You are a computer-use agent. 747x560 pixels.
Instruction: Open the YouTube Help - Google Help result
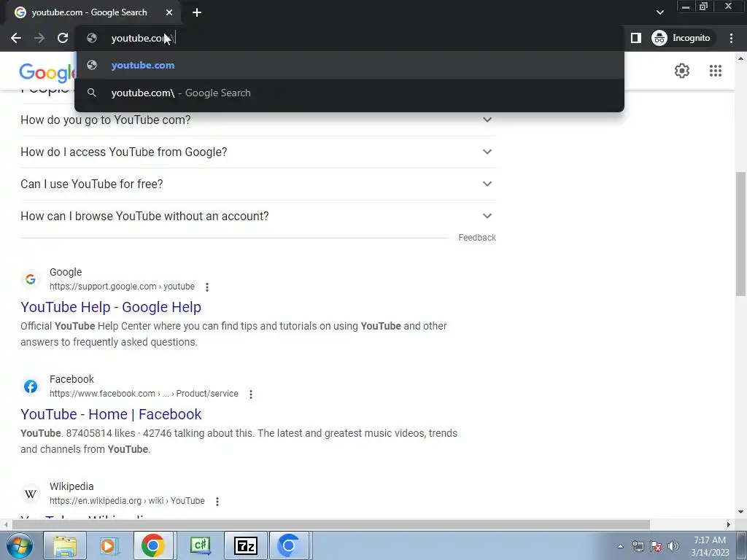coord(111,307)
